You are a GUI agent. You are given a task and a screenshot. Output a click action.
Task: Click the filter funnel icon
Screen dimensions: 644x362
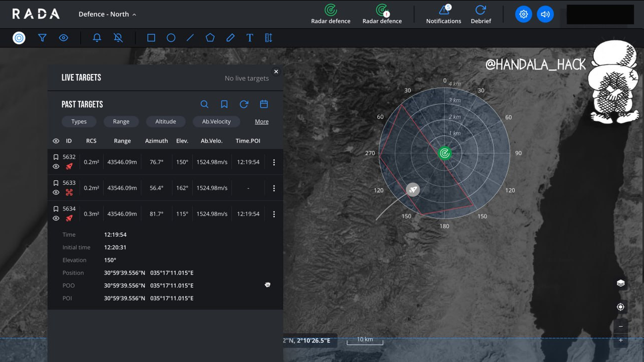(43, 38)
